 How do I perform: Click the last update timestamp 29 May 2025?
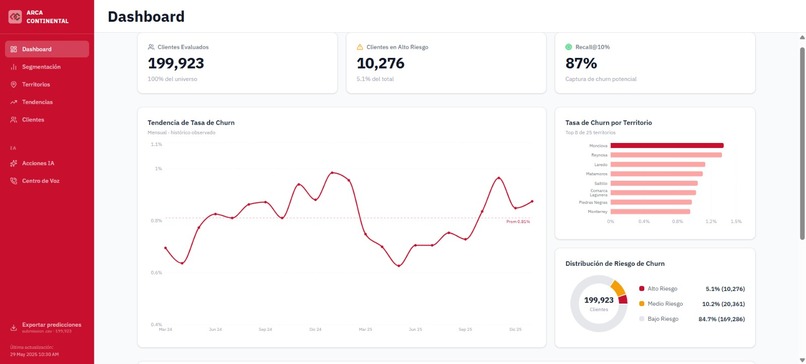pyautogui.click(x=34, y=354)
